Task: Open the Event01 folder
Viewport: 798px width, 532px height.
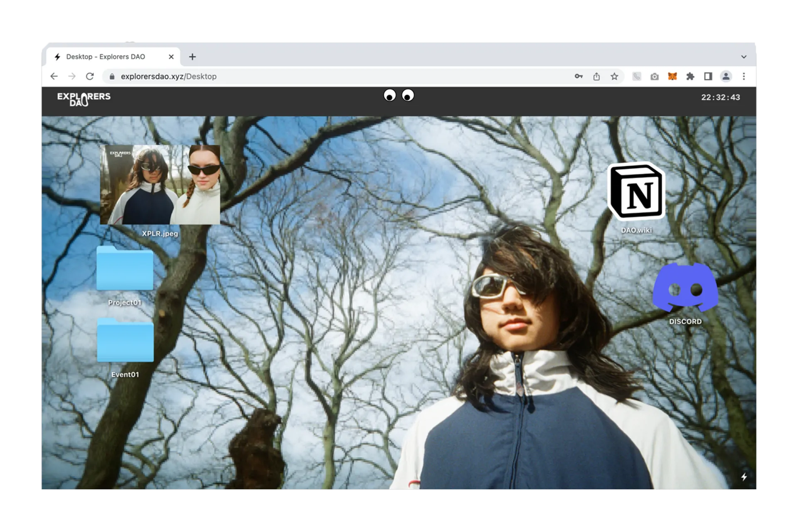Action: click(x=125, y=340)
